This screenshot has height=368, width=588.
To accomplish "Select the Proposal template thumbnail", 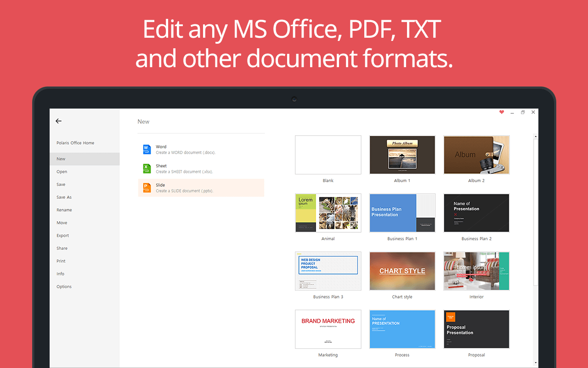I will pos(476,329).
